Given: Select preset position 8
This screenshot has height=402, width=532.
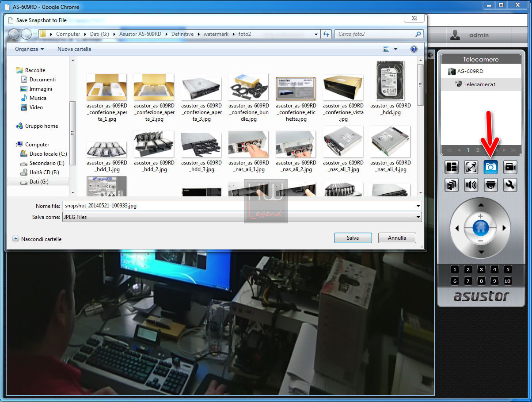Looking at the screenshot, I should coord(482,281).
